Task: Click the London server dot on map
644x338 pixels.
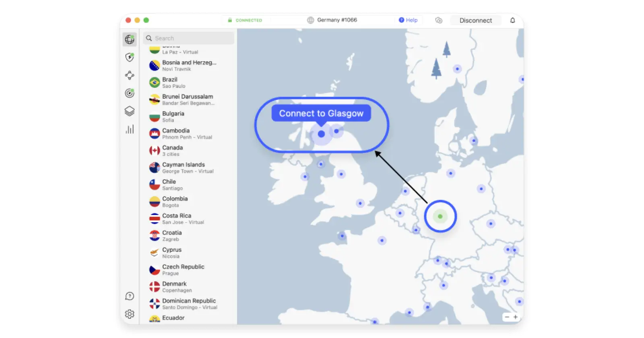Action: coord(360,204)
